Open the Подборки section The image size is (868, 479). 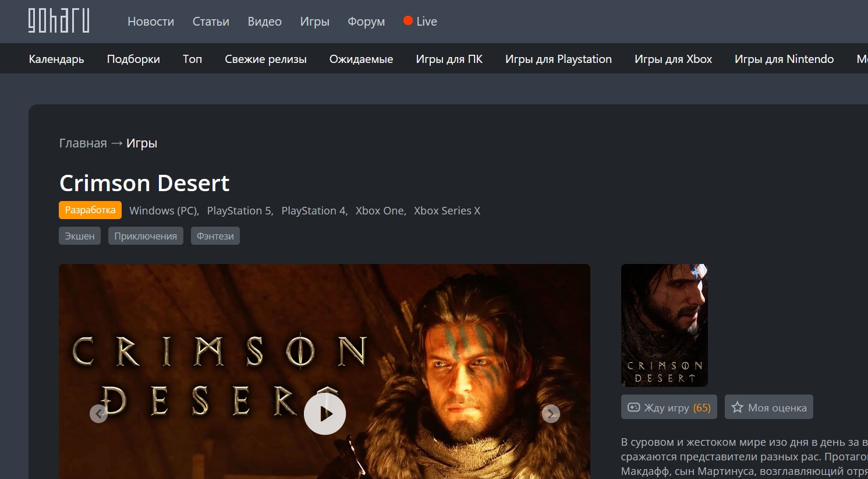133,59
